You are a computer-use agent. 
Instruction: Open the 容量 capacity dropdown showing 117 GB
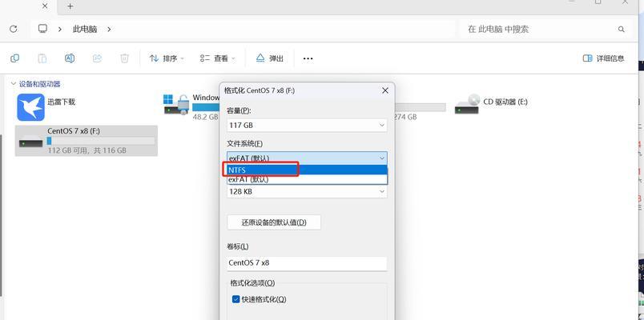307,125
